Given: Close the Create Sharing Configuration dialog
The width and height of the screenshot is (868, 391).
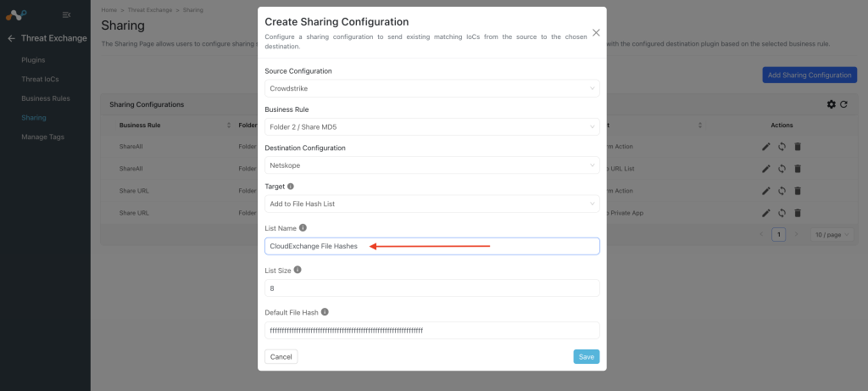Looking at the screenshot, I should tap(596, 33).
